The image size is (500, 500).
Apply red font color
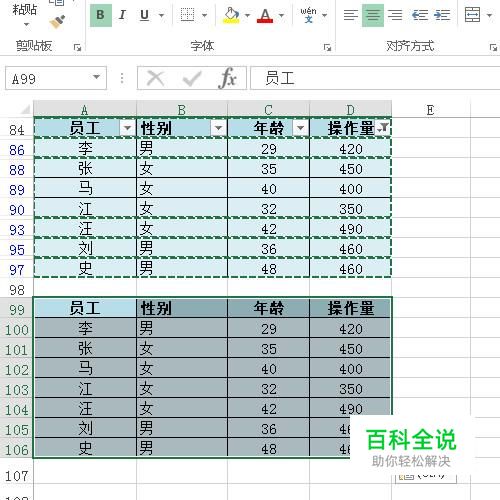[x=265, y=15]
